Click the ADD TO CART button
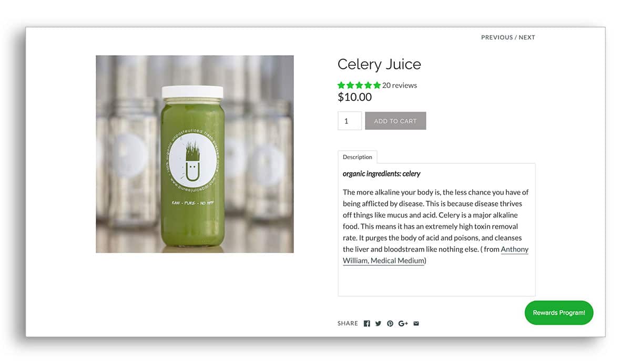The image size is (631, 364). pyautogui.click(x=395, y=121)
